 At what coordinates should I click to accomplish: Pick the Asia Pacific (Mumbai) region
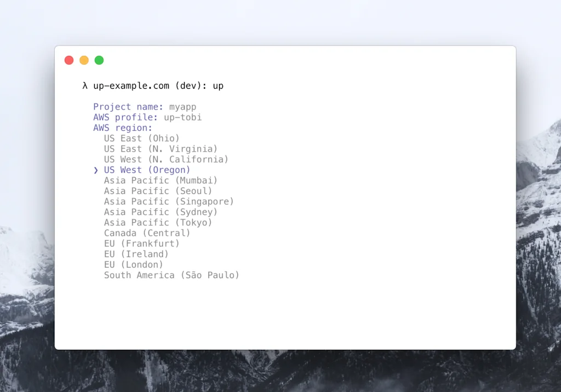point(160,180)
